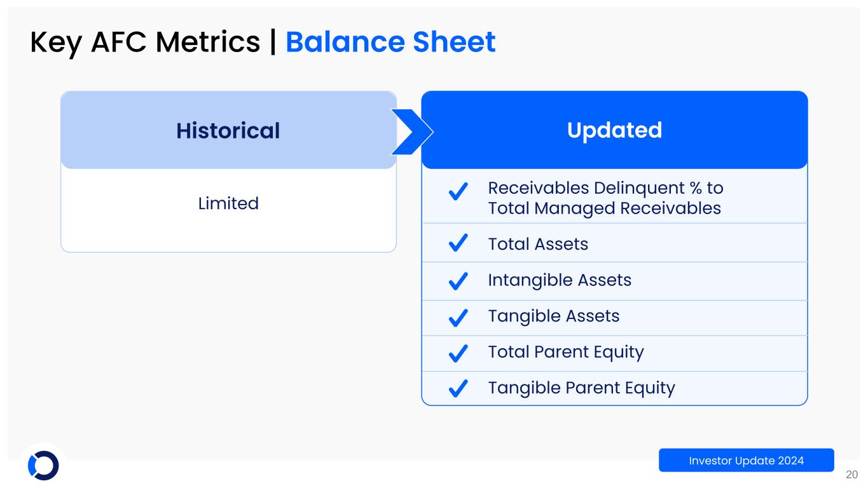Viewport: 868px width, 488px height.
Task: Click Receivables Delinquent % to Total Managed Receivables
Action: click(x=604, y=198)
